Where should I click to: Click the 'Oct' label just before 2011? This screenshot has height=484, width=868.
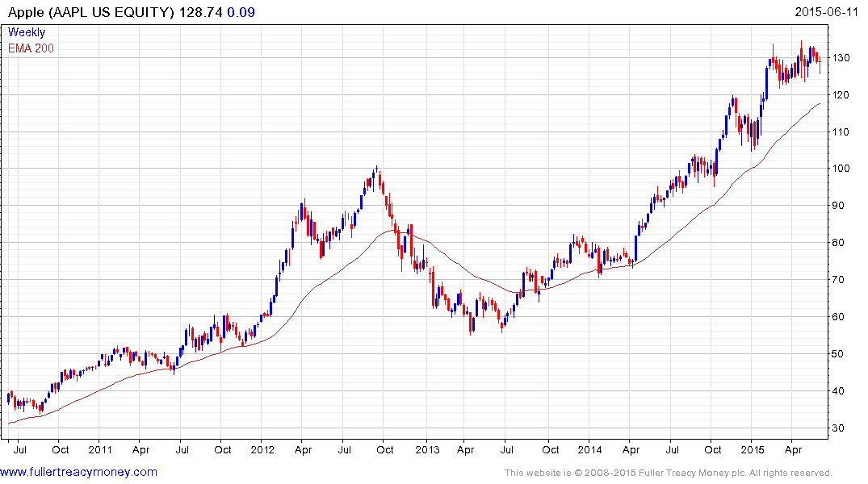point(61,449)
